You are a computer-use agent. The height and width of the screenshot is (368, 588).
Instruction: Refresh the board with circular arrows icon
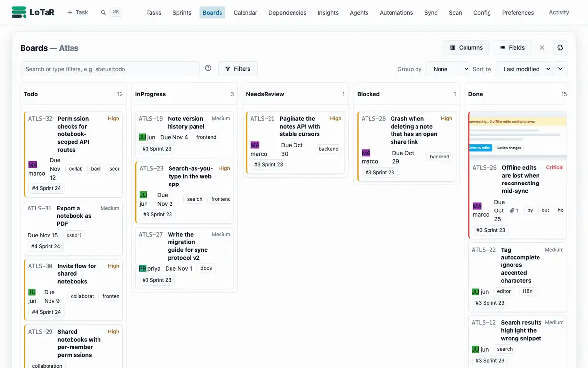560,48
